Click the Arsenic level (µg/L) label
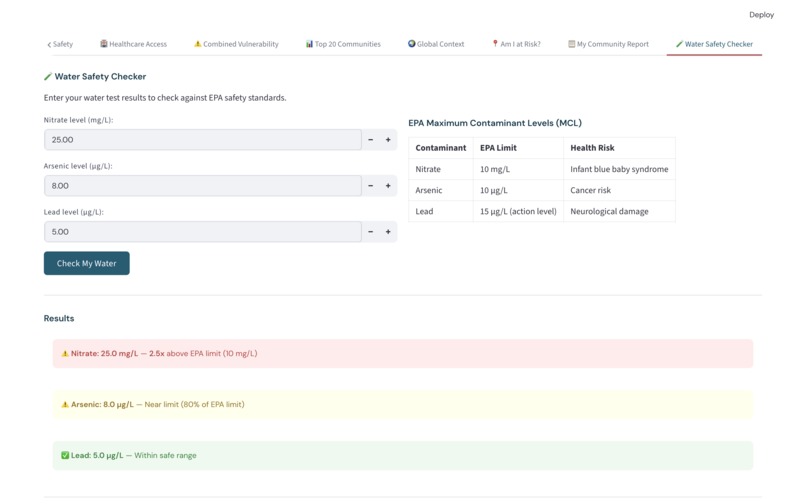This screenshot has width=806, height=504. pyautogui.click(x=78, y=166)
